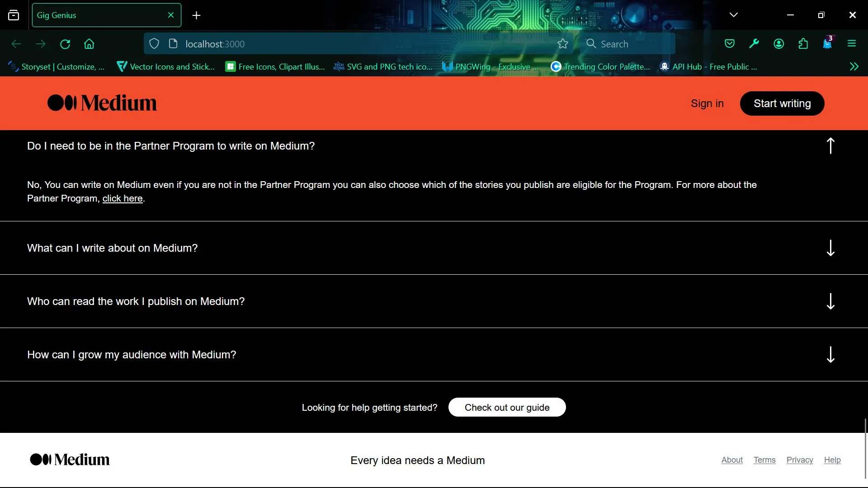Expand 'Who can read the work' arrow
Viewport: 868px width, 488px height.
tap(830, 301)
